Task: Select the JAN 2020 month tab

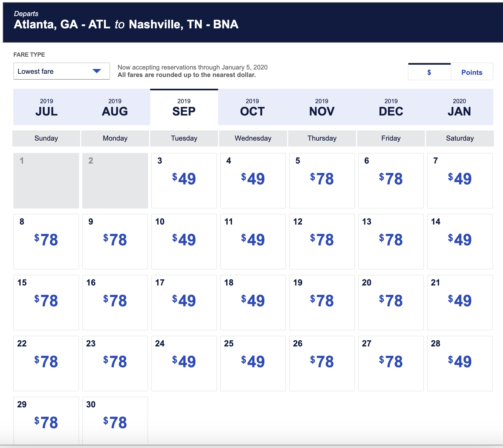Action: [x=459, y=107]
